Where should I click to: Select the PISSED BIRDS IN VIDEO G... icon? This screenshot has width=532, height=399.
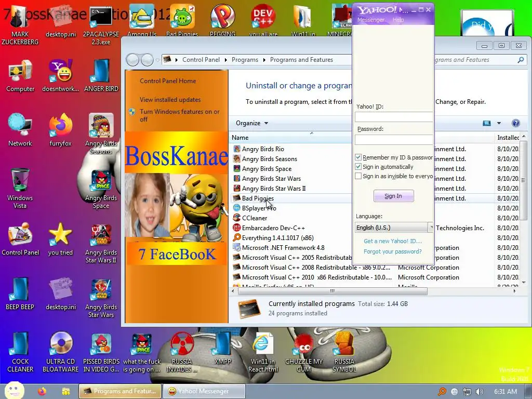coord(101,352)
